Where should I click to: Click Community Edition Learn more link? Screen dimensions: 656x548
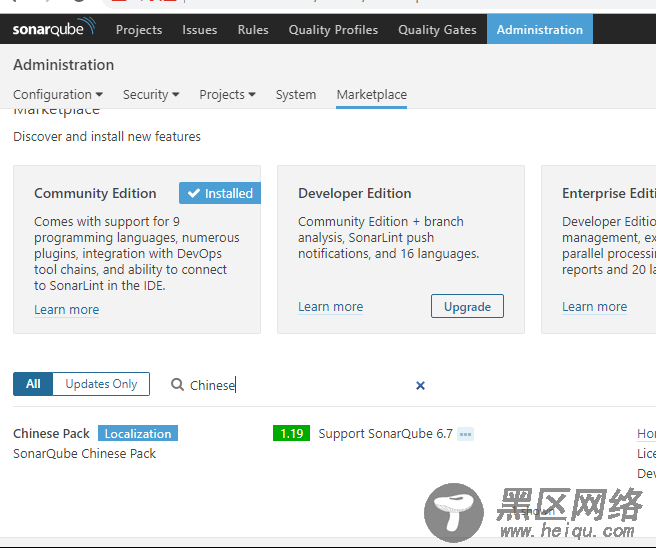pos(67,310)
